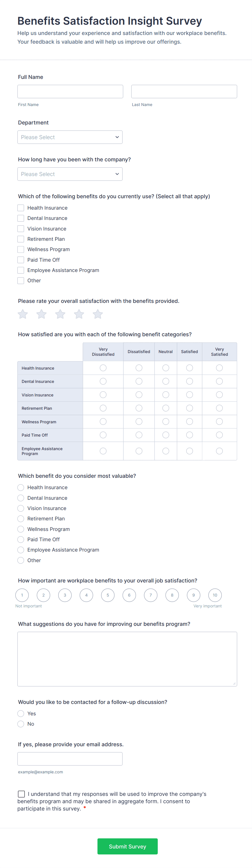The image size is (252, 868).
Task: Select Retirement Plan as most valuable benefit
Action: tap(21, 518)
